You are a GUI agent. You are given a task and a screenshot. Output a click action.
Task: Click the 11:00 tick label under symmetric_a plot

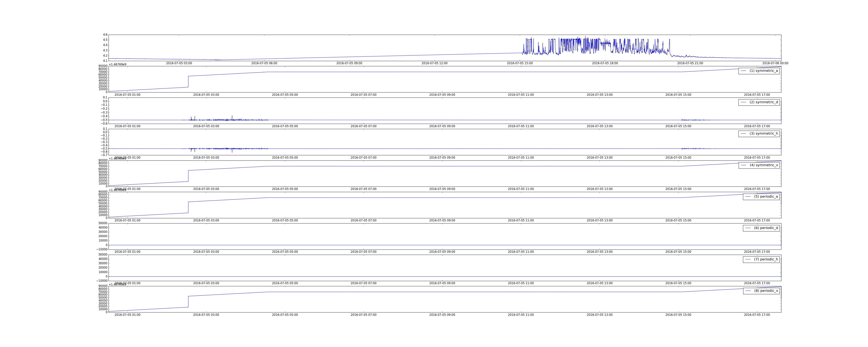pos(521,95)
